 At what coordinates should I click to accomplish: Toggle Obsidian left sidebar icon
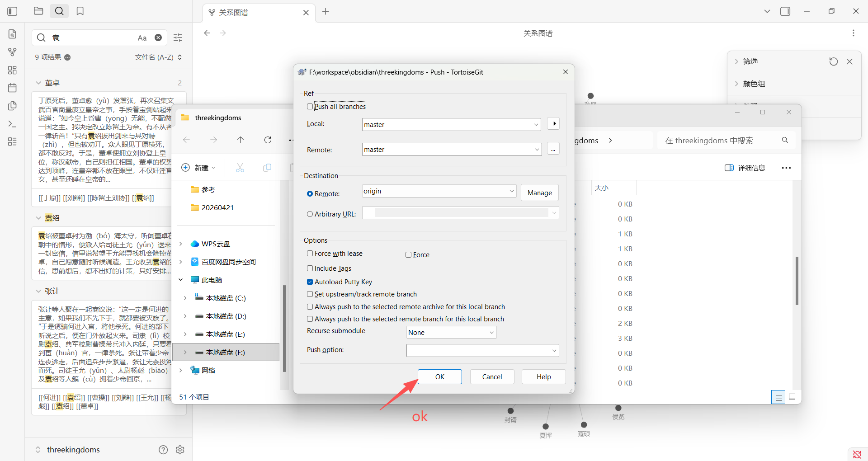(x=13, y=11)
